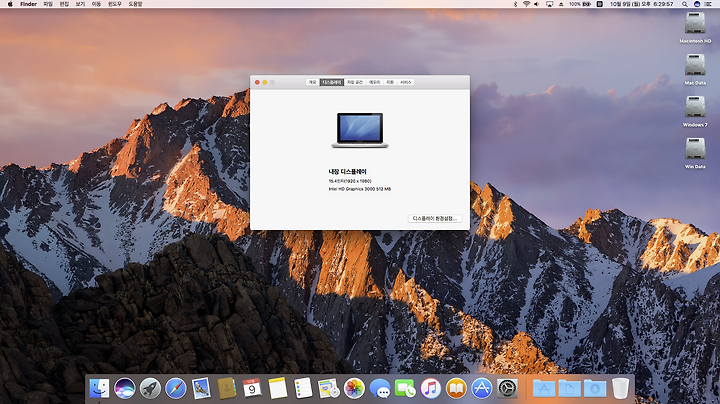Image resolution: width=720 pixels, height=404 pixels.
Task: Click 내장 디스플레이 heading text
Action: pos(347,172)
